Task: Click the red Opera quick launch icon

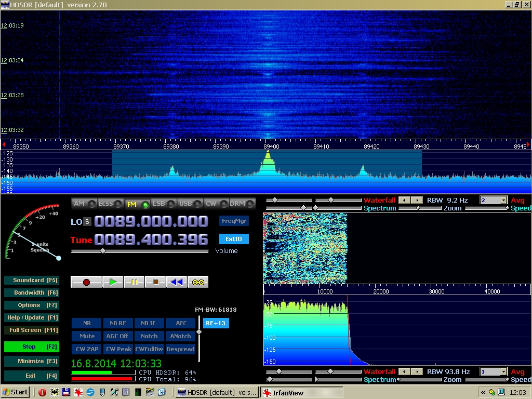Action: pos(43,393)
